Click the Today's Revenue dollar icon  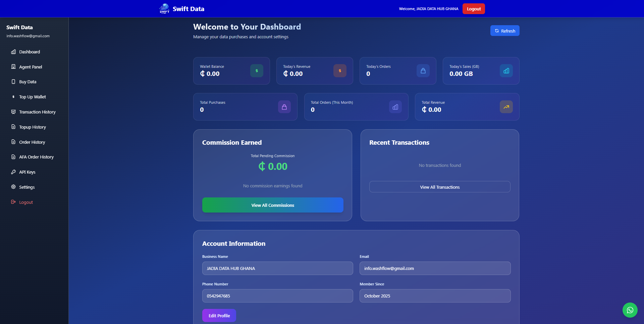(x=340, y=71)
